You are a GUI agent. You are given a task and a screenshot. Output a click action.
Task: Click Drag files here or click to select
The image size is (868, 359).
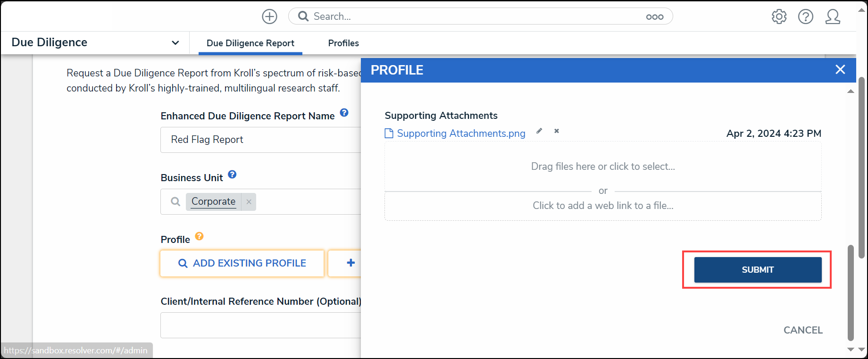tap(603, 167)
